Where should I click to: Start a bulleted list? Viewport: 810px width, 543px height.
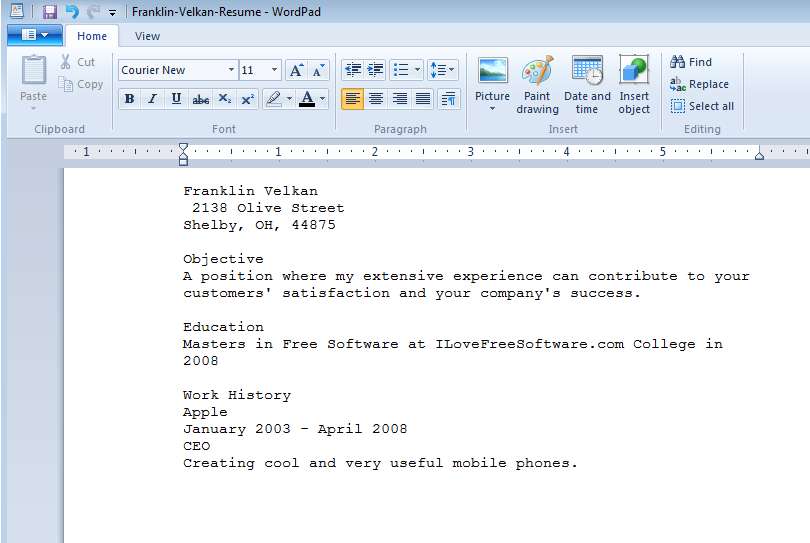[401, 70]
